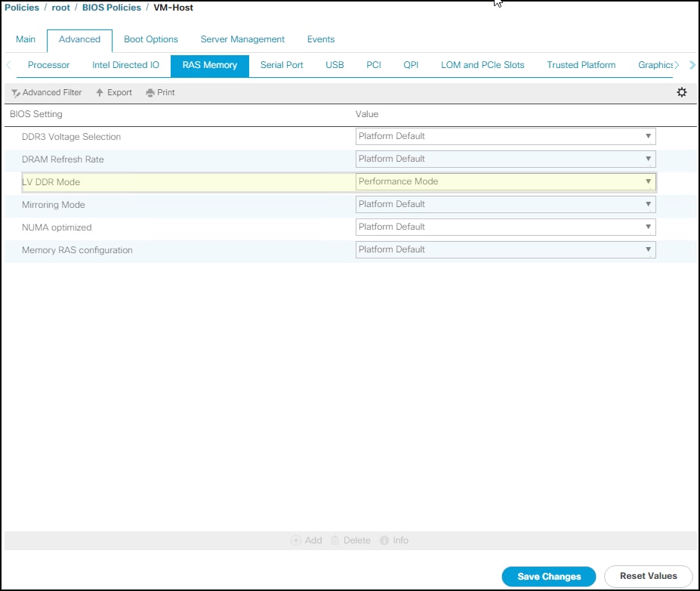Click the Reset Values button
Screen dimensions: 700x591
click(x=648, y=576)
